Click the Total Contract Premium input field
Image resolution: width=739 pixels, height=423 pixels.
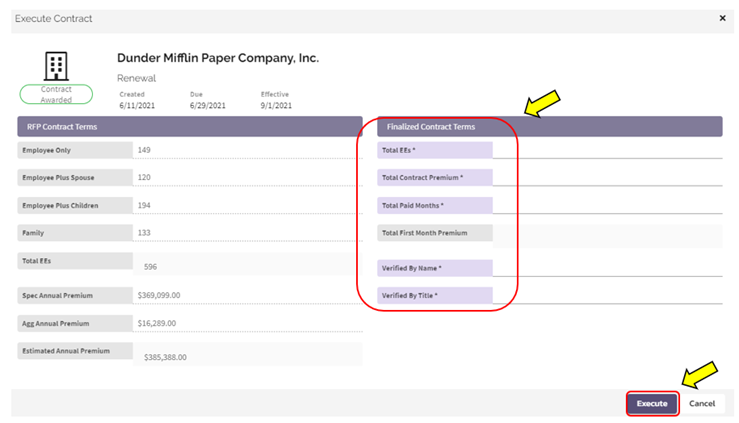tap(608, 178)
